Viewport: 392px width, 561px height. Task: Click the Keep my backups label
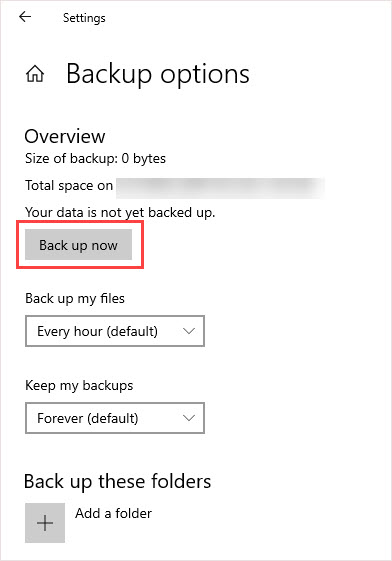click(79, 386)
